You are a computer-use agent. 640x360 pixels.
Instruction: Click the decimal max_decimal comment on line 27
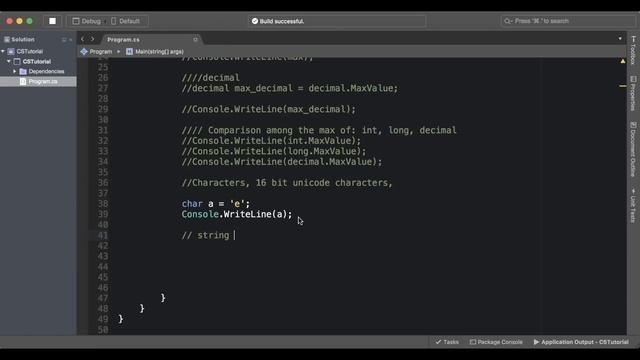(289, 88)
